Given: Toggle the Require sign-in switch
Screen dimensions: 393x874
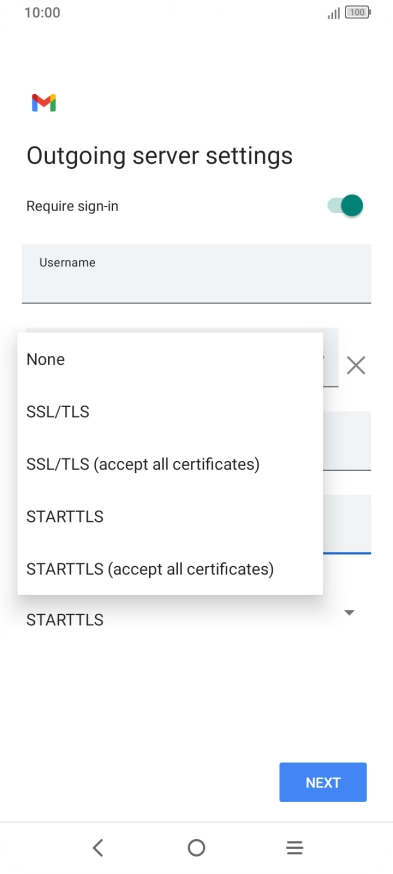Looking at the screenshot, I should point(345,206).
